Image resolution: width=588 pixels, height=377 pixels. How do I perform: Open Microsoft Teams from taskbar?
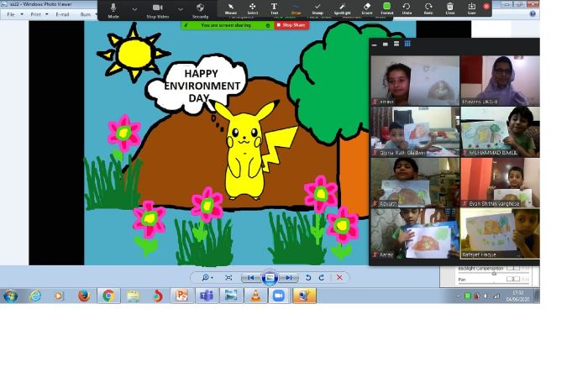207,296
